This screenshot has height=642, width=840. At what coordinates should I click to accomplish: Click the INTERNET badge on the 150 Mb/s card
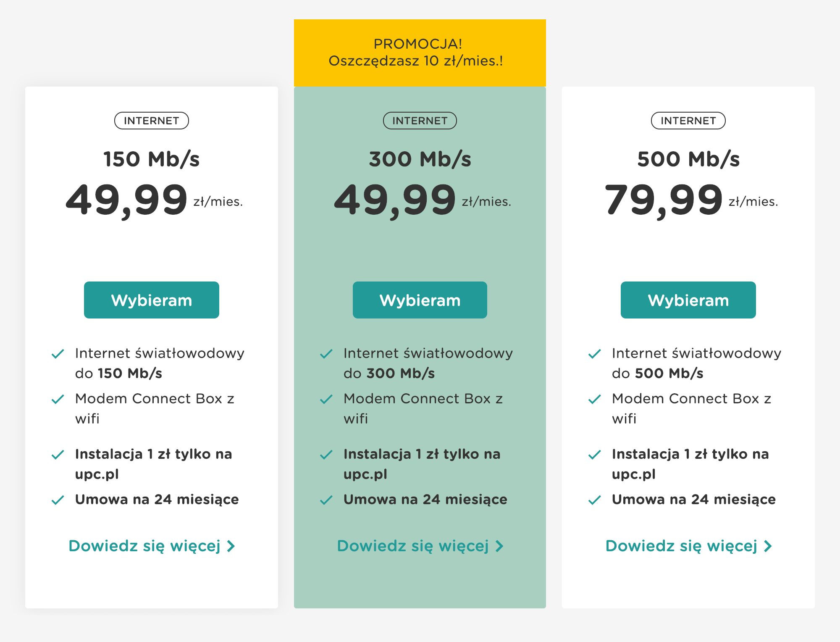click(x=152, y=121)
